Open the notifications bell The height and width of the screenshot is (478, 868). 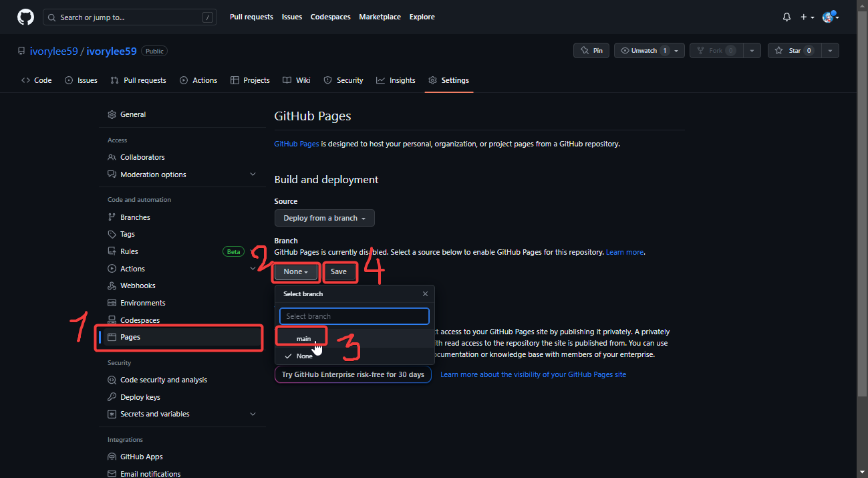(786, 17)
